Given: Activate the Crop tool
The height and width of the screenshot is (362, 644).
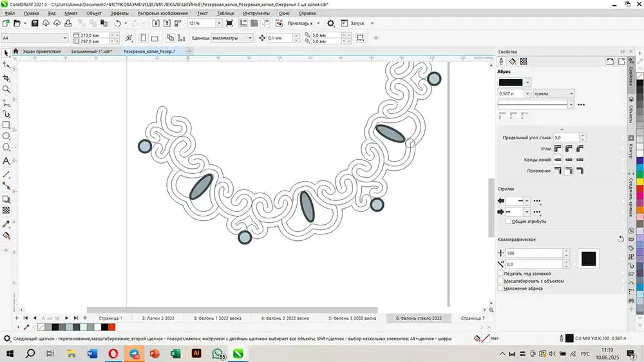Looking at the screenshot, I should pos(6,77).
